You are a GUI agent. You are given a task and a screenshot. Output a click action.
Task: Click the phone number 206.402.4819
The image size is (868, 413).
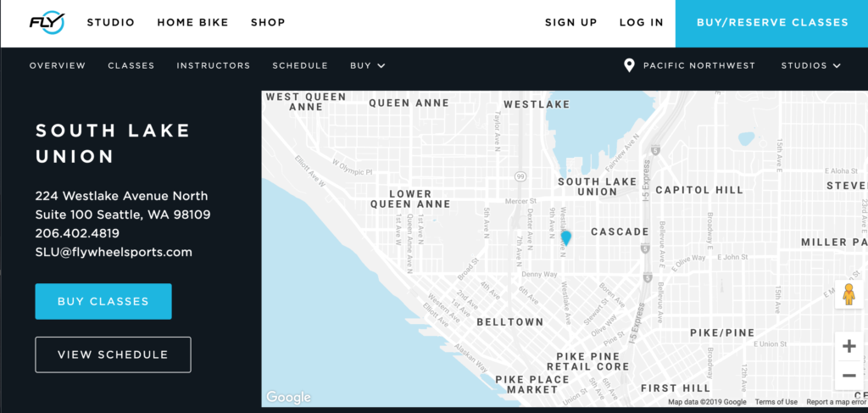click(x=77, y=233)
